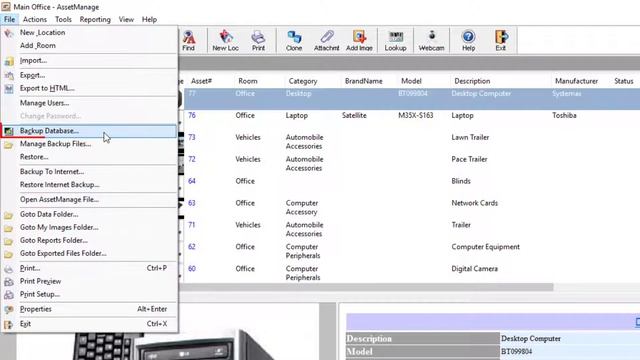Open Manage Backup Files... entry
The image size is (640, 360).
click(x=89, y=144)
